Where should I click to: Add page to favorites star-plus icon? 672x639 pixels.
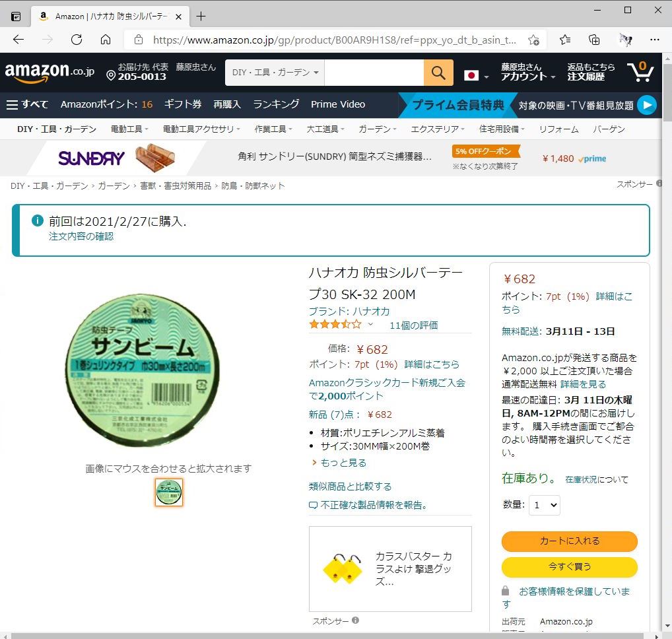coord(533,40)
